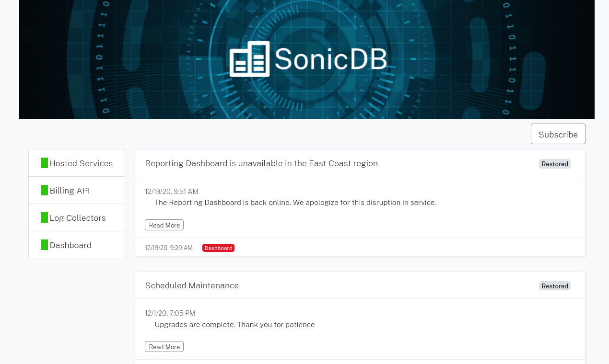609x364 pixels.
Task: Click green status indicator beside Billing API
Action: (44, 190)
